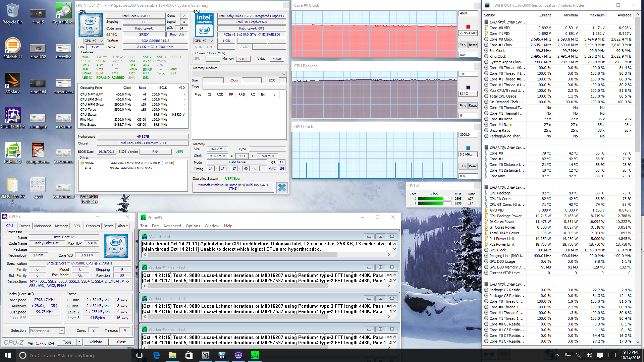Click the Intel Graphics logo in GPU section
Viewport: 644px width, 362px height.
pyautogui.click(x=204, y=25)
